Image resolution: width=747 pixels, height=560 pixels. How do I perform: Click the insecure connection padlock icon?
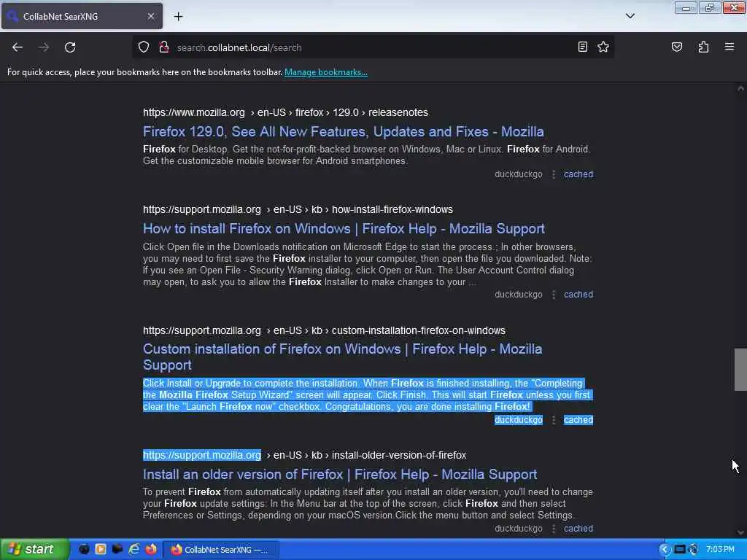tap(164, 47)
